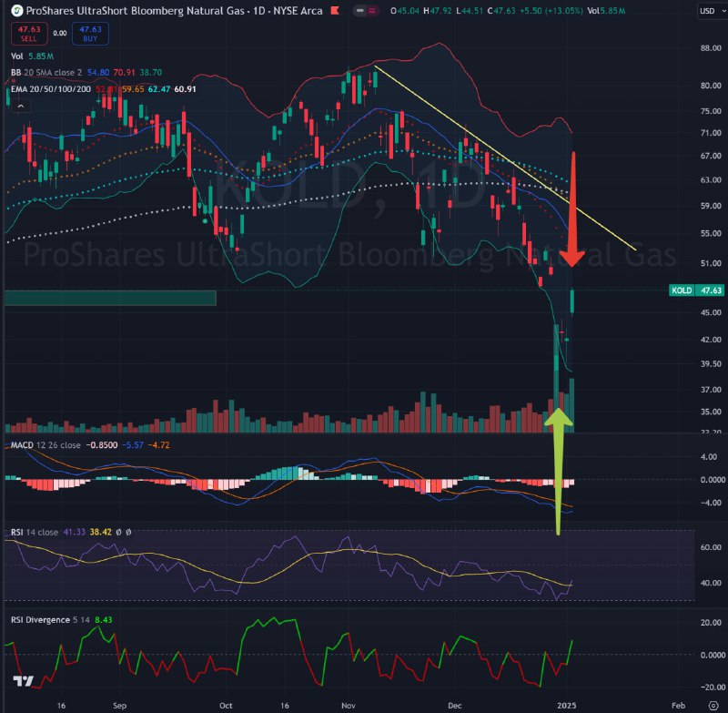The image size is (728, 713).
Task: Click the MACD signal value −4.72
Action: click(x=158, y=445)
